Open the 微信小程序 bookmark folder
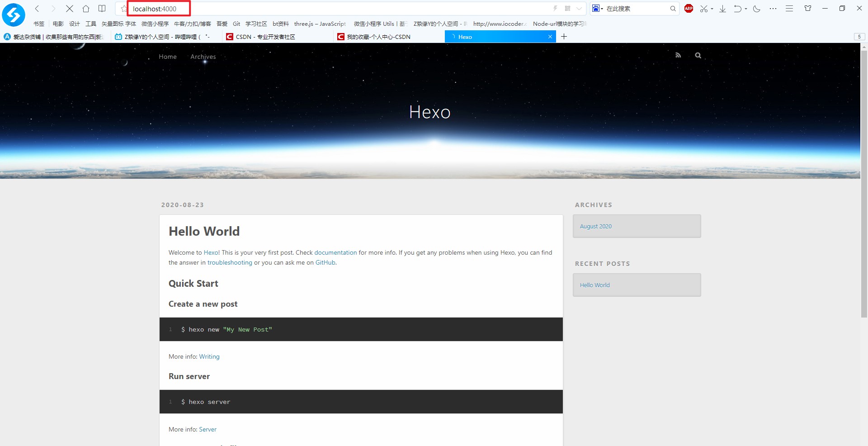Screen dimensions: 868x446 pos(155,24)
